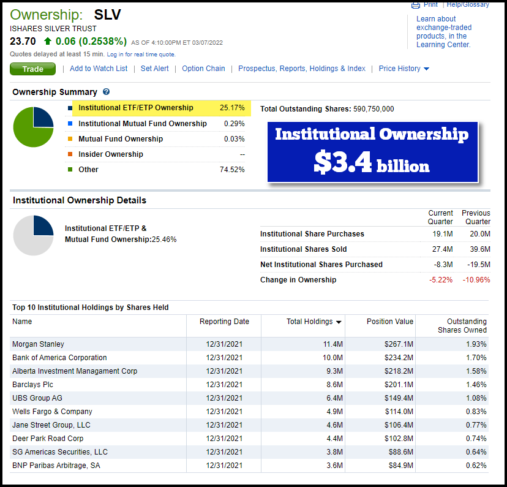Select Alberta Investment Management Corp row
The image size is (507, 487).
(x=249, y=371)
